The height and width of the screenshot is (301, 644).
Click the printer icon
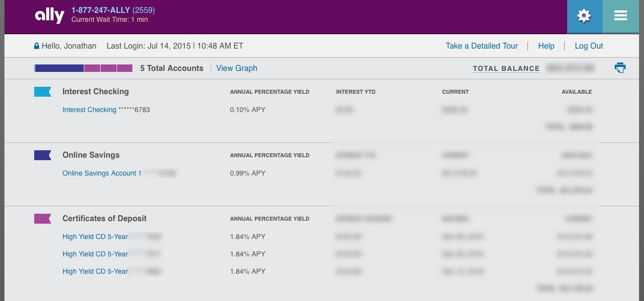pos(620,68)
